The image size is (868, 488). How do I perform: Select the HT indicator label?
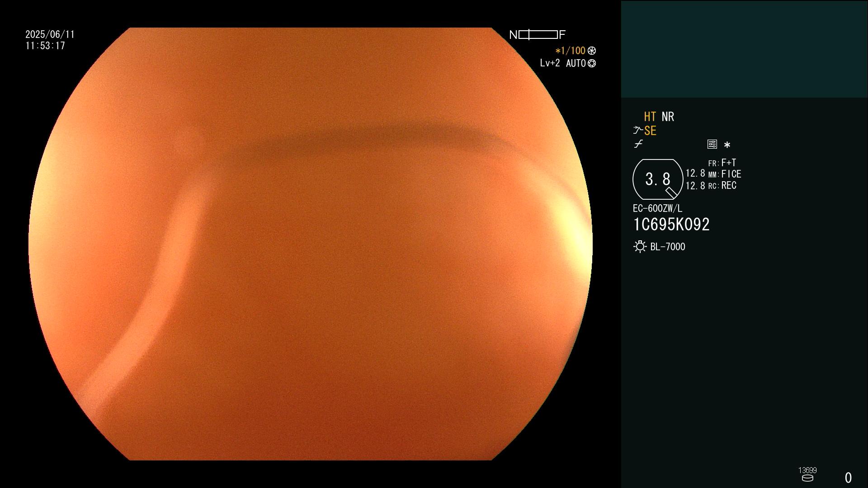(650, 117)
